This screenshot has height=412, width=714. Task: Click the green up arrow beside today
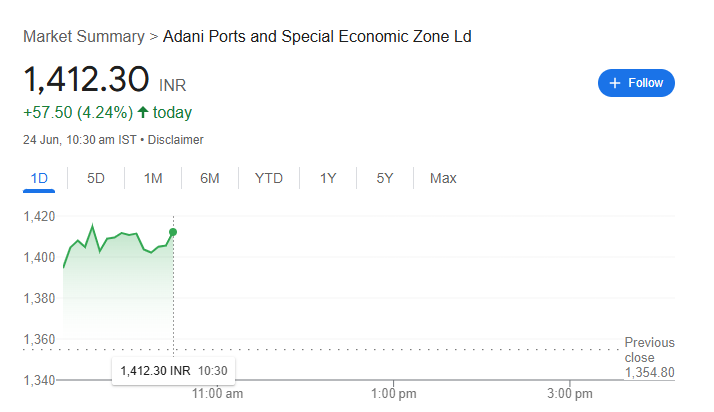pos(143,112)
